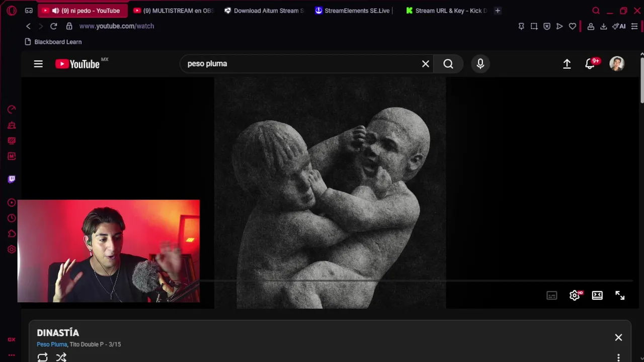Open browser downloads icon
Screen dimensions: 644x362
point(603,26)
